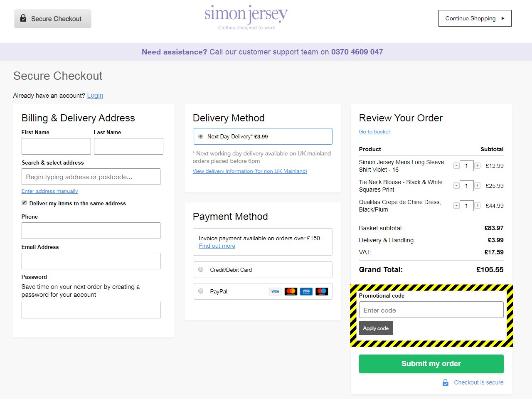Image resolution: width=532 pixels, height=399 pixels.
Task: Open View delivery information link
Action: [x=250, y=171]
